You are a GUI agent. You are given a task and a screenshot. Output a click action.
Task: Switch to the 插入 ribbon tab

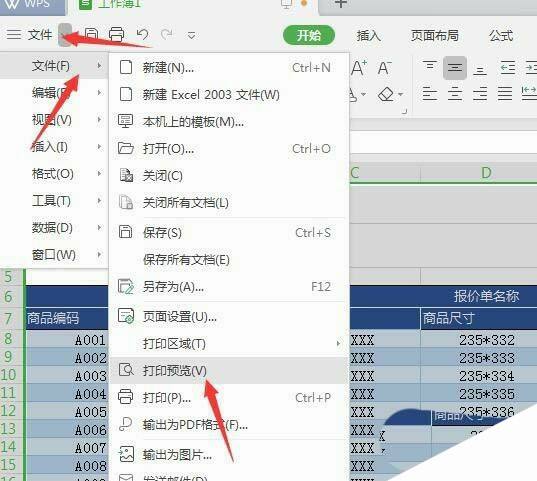click(368, 35)
